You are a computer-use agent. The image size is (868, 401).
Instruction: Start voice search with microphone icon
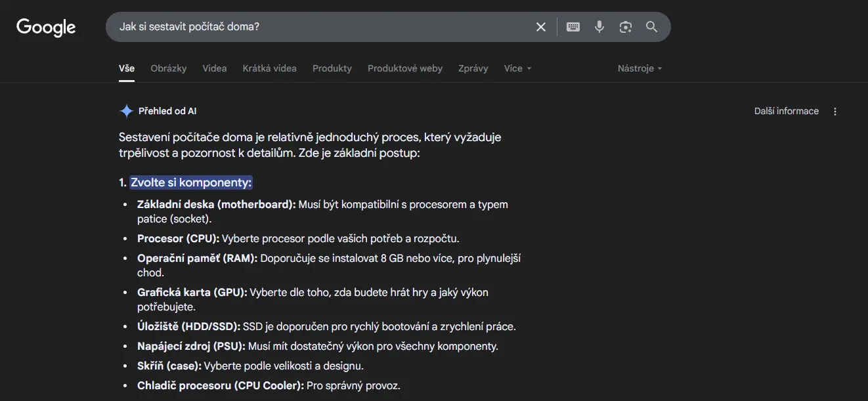click(599, 27)
